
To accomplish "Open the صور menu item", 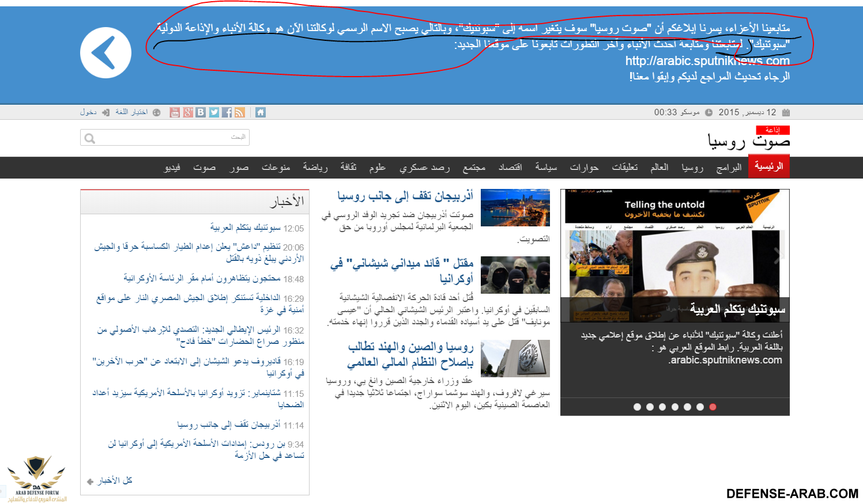I will (x=239, y=167).
